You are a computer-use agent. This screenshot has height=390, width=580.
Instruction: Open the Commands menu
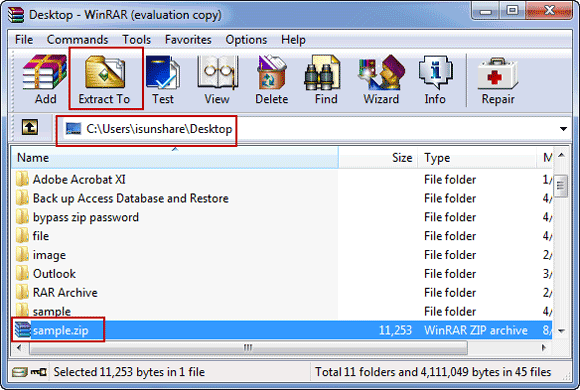(x=77, y=40)
